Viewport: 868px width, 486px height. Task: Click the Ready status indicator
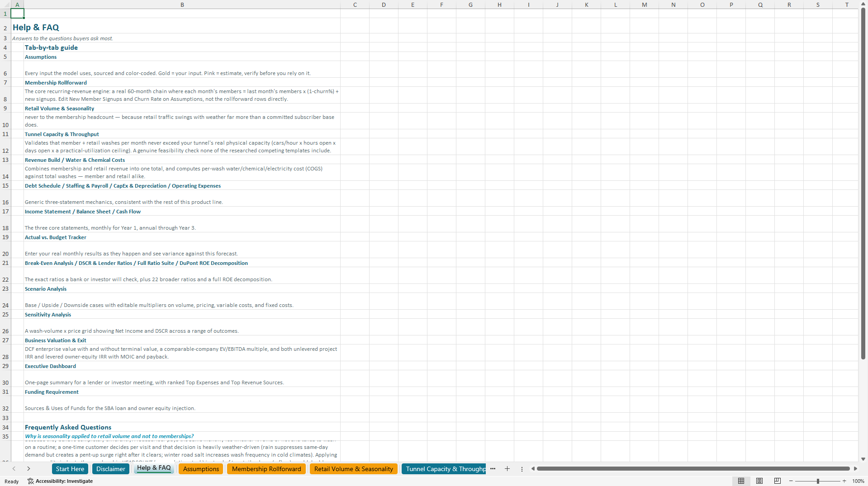pos(11,481)
